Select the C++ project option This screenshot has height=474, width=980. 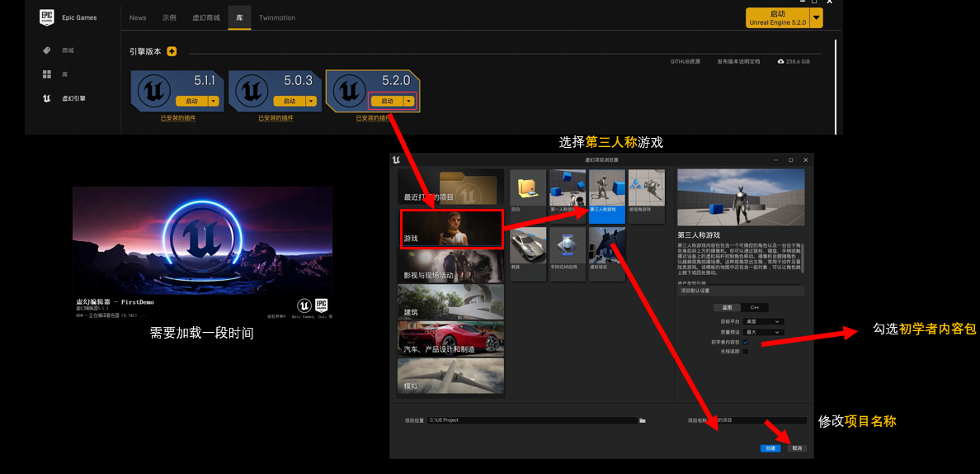[x=755, y=307]
